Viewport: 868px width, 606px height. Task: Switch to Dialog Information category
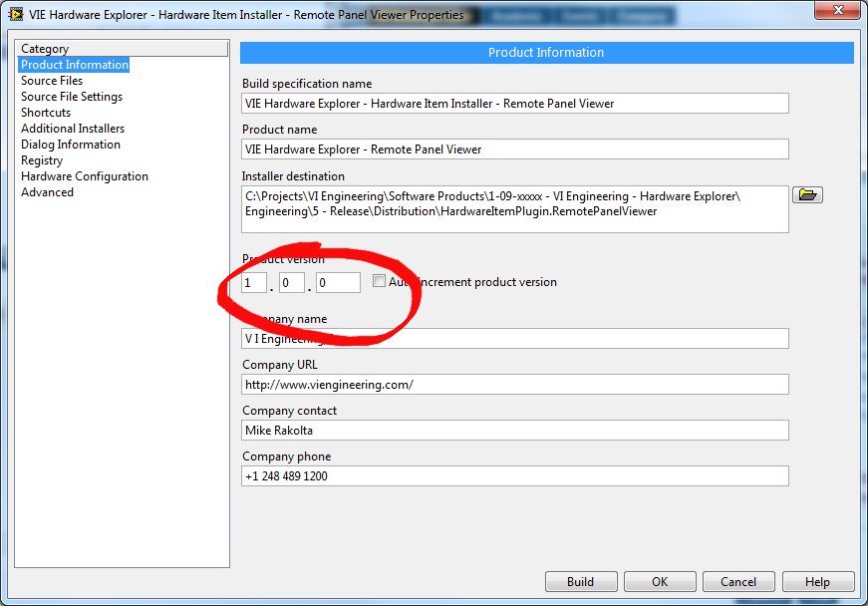pyautogui.click(x=71, y=145)
